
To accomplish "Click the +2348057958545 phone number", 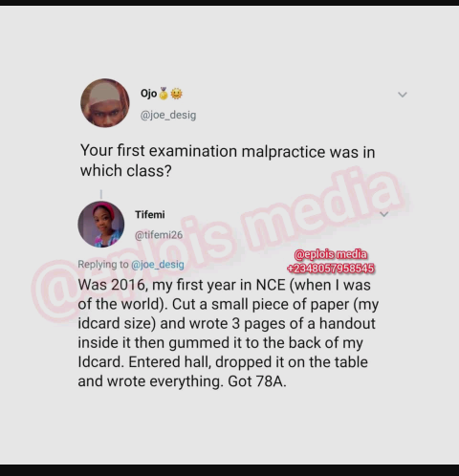I will click(331, 269).
